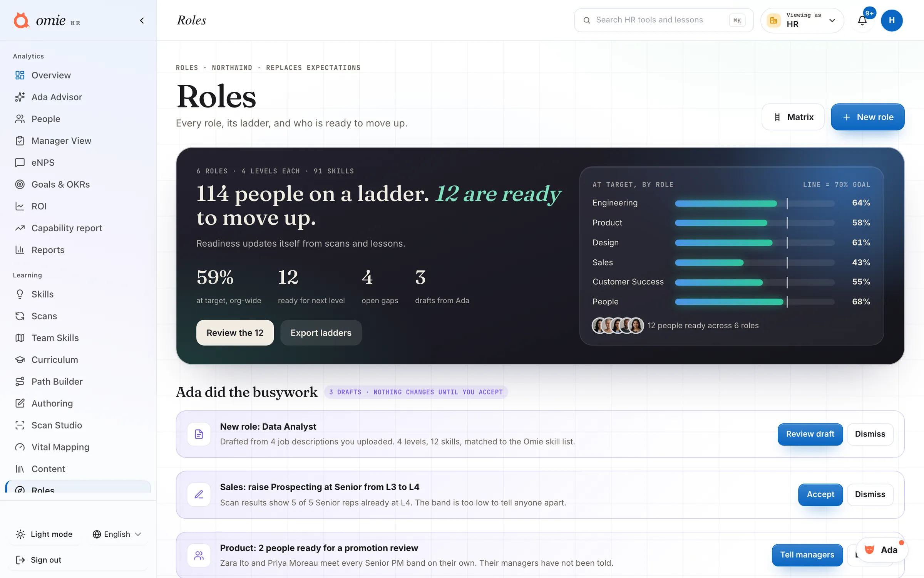924x578 pixels.
Task: Open Goals & OKRs target icon
Action: point(20,184)
